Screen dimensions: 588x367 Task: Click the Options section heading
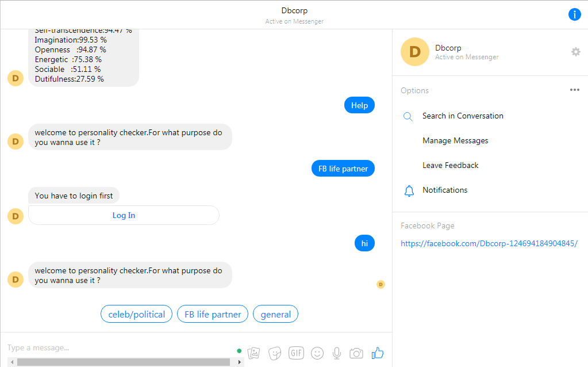pyautogui.click(x=414, y=90)
